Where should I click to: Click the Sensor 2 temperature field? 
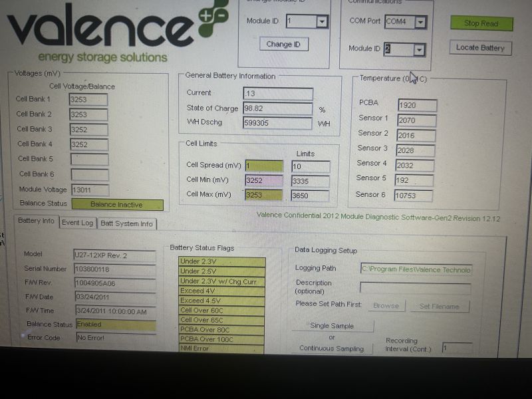click(x=416, y=136)
